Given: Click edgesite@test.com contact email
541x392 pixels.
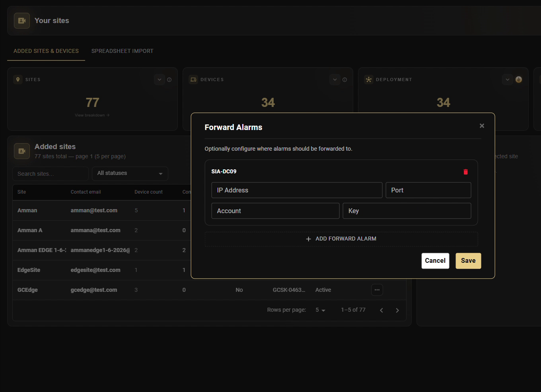Looking at the screenshot, I should (x=95, y=270).
